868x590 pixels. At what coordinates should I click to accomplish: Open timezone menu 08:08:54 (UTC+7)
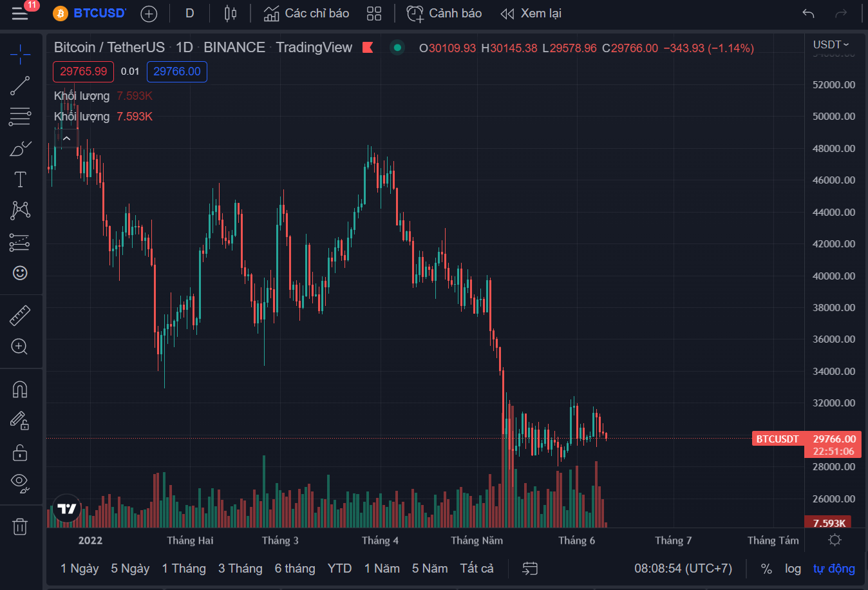click(x=683, y=569)
